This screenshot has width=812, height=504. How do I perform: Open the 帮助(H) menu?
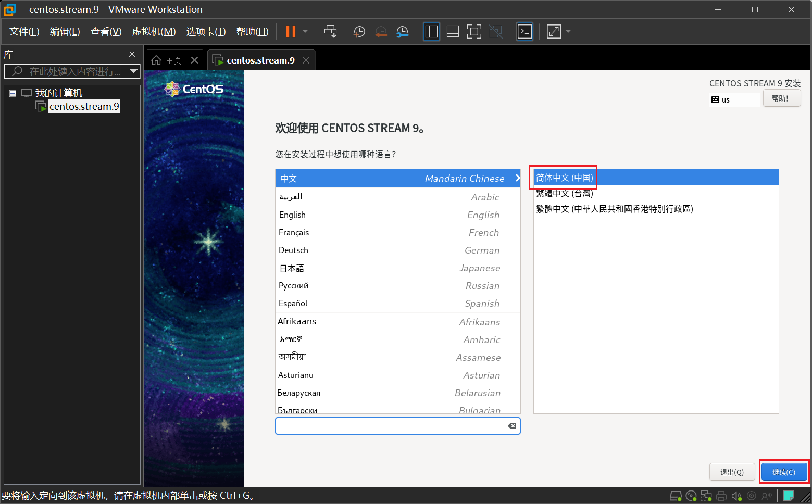pyautogui.click(x=253, y=31)
